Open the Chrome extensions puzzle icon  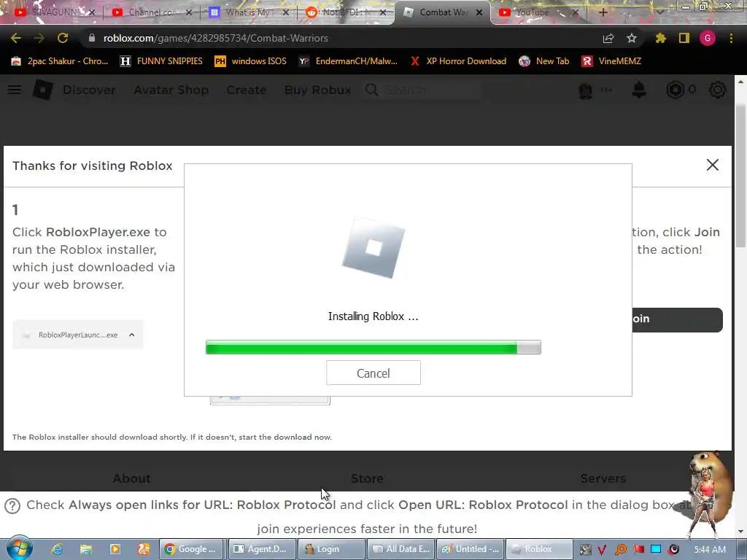[x=661, y=38]
